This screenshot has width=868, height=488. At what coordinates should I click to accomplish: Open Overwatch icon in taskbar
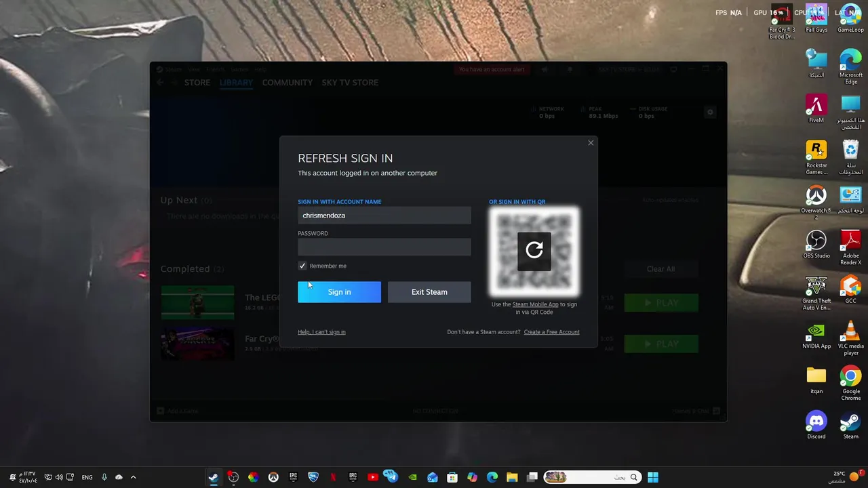[273, 477]
